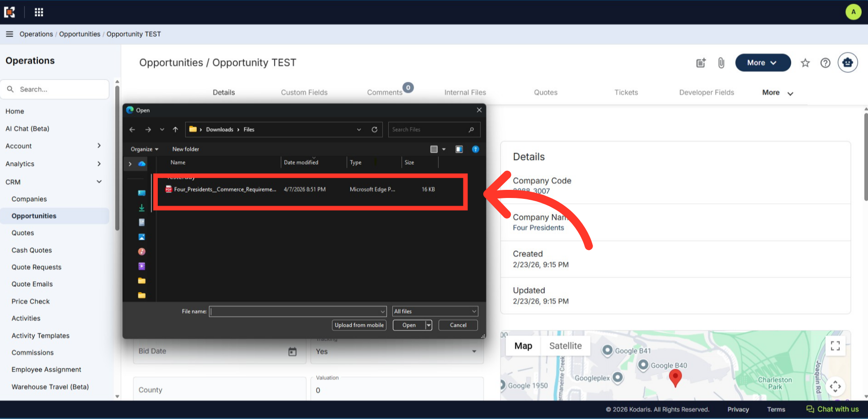Open the address path history dropdown

359,130
